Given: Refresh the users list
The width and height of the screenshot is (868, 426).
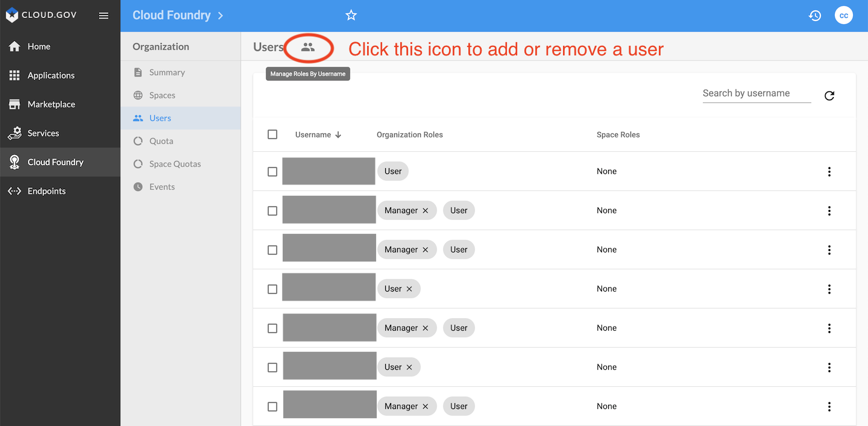Looking at the screenshot, I should click(829, 95).
